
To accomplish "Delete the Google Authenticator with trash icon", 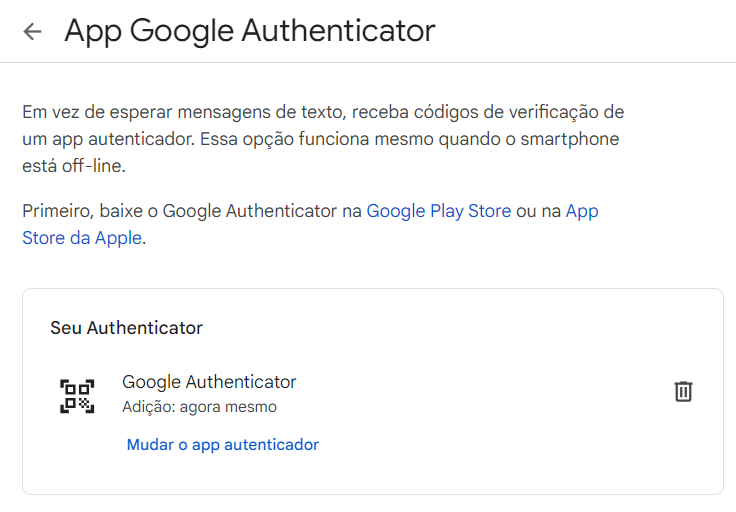I will click(683, 391).
